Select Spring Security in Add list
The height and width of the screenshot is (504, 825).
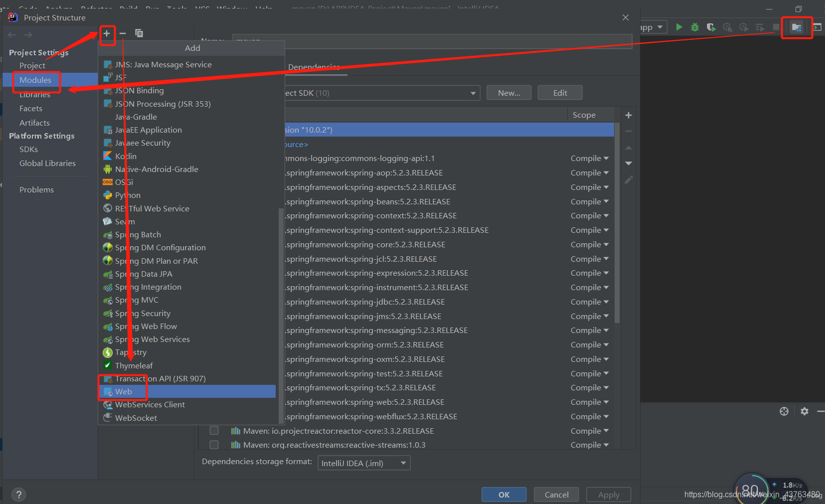tap(187, 313)
